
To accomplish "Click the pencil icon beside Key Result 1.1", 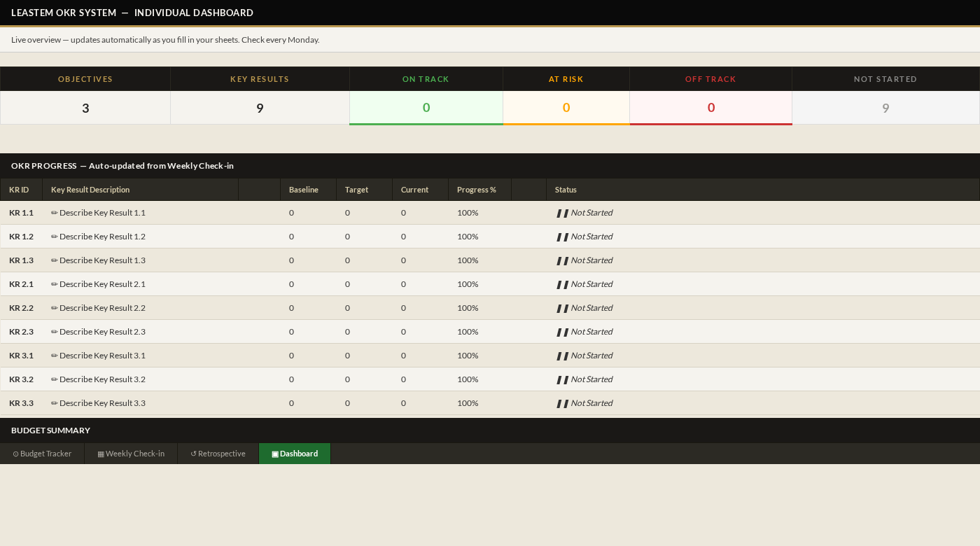I will click(x=54, y=213).
